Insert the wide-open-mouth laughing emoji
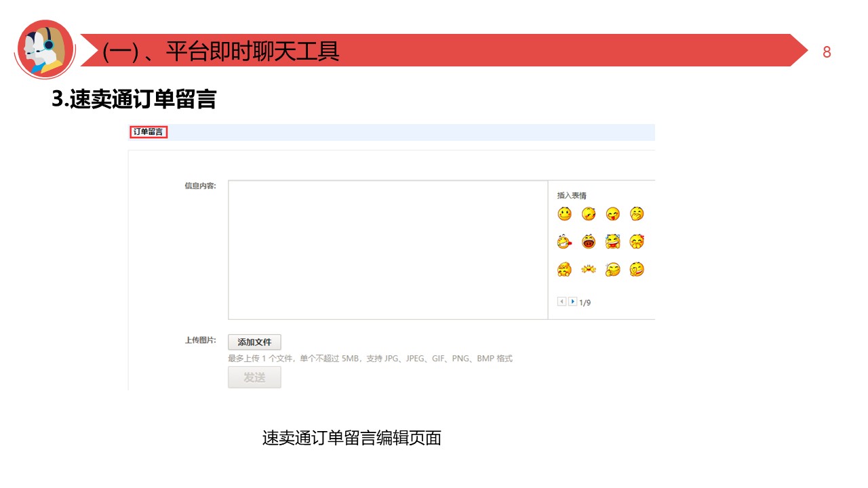This screenshot has width=868, height=488. pos(589,241)
